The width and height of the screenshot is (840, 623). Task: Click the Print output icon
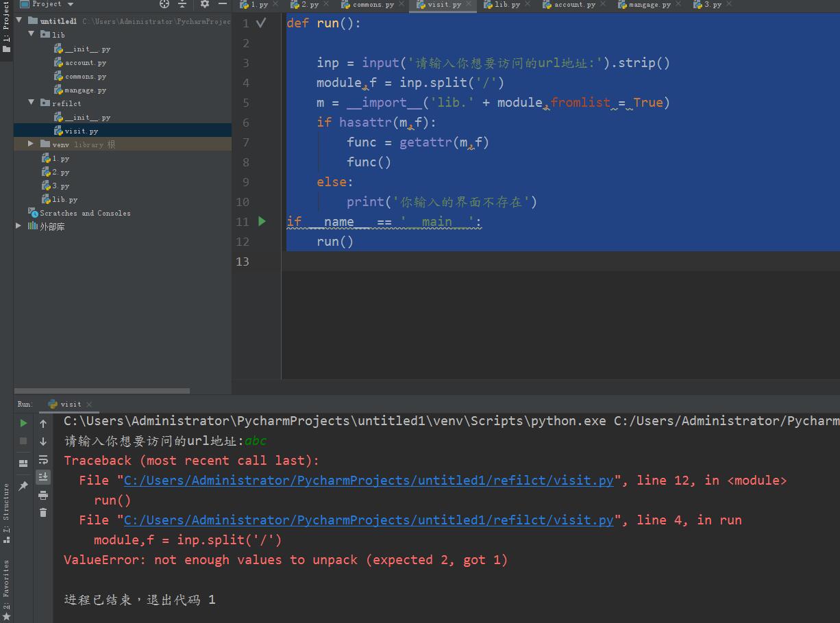click(x=43, y=494)
